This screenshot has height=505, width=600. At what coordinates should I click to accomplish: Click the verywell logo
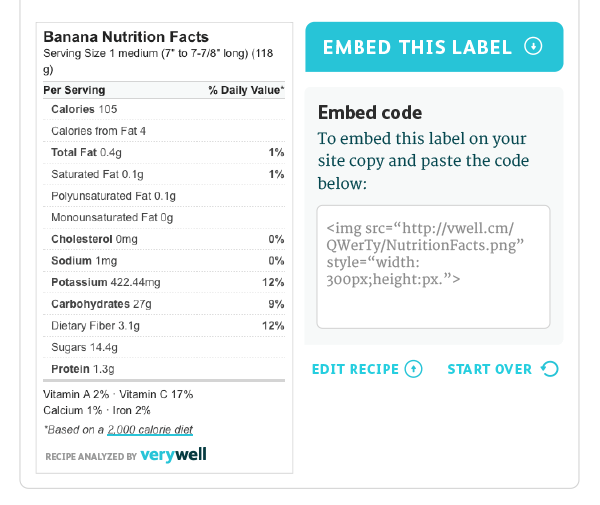click(173, 454)
